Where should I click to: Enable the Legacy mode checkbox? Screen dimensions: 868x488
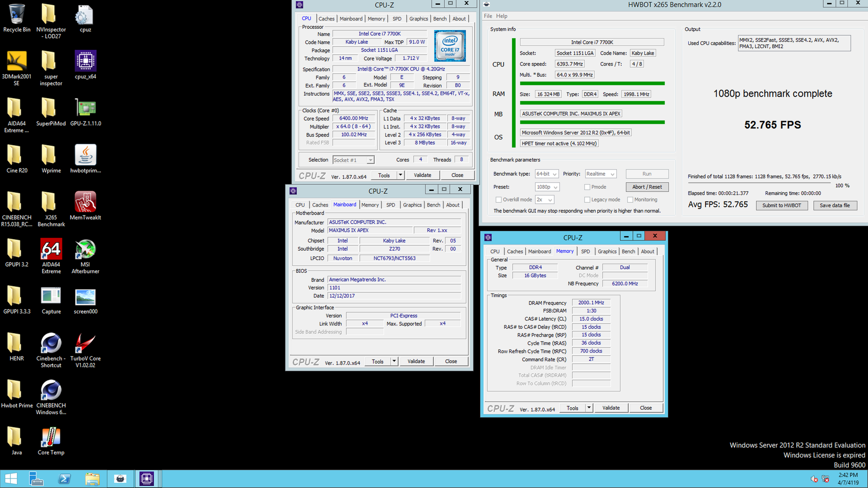pyautogui.click(x=587, y=200)
